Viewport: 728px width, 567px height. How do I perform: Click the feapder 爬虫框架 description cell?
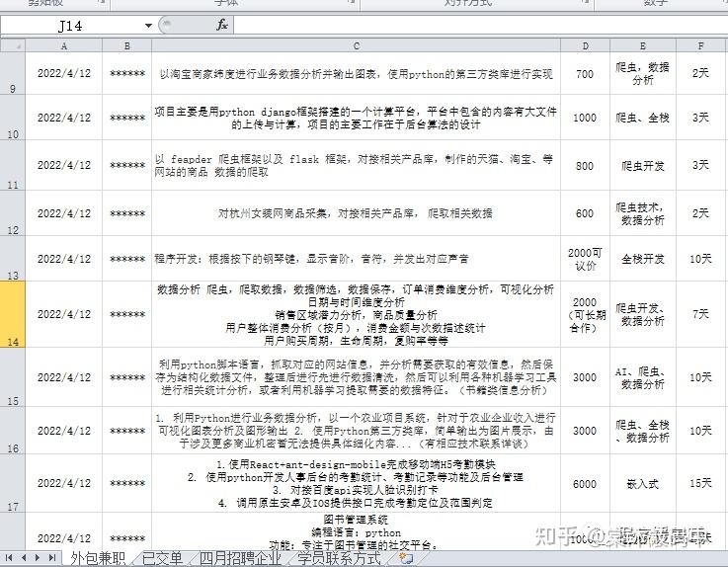[357, 165]
